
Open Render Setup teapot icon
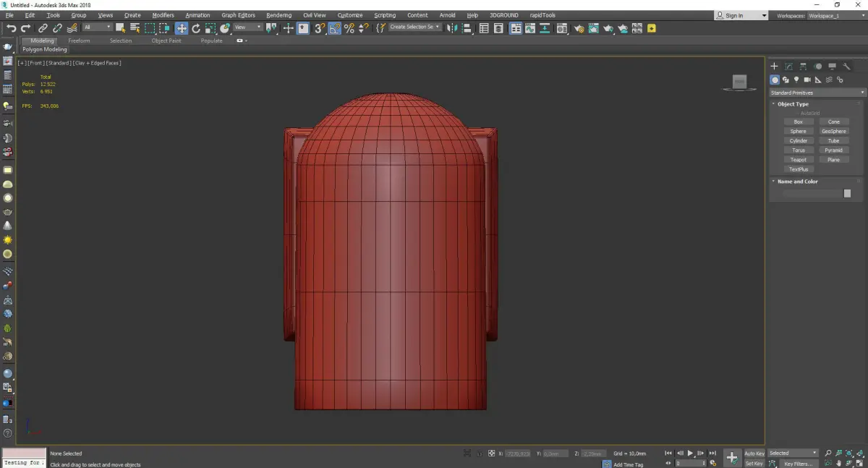[x=579, y=28]
